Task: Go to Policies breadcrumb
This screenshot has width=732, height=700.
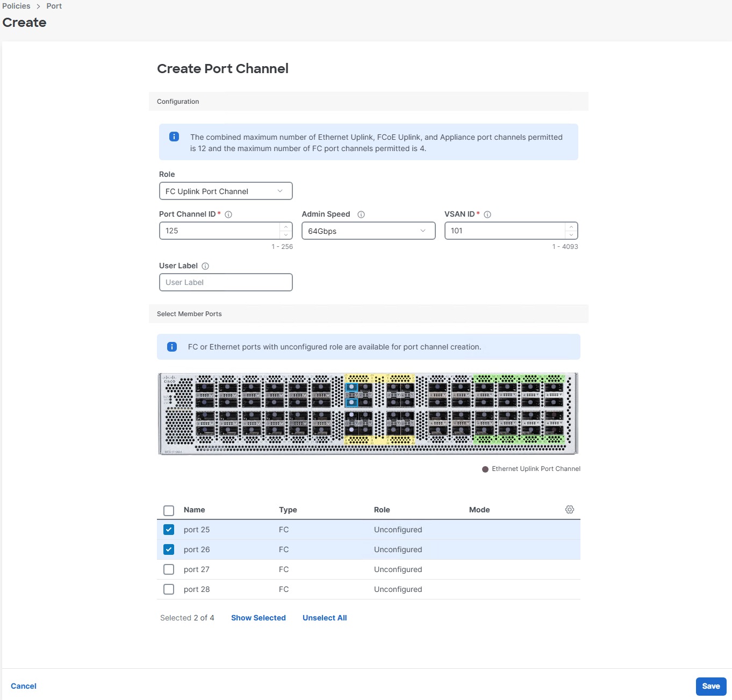Action: [16, 6]
